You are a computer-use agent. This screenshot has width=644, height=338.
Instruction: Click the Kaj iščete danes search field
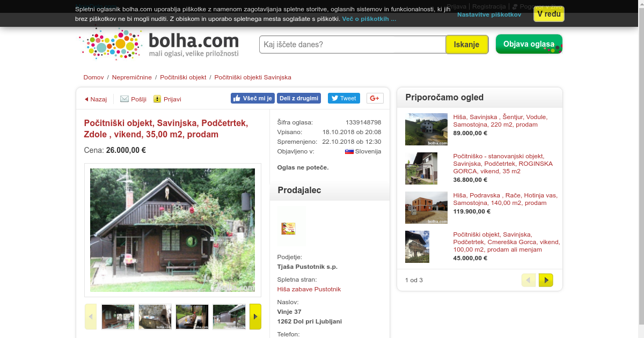tap(353, 45)
